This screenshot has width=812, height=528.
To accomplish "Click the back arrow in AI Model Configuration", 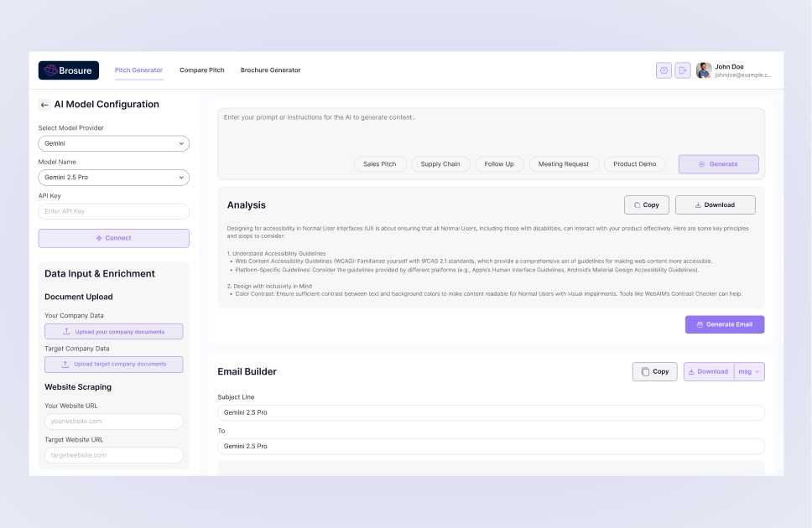I will pyautogui.click(x=44, y=104).
